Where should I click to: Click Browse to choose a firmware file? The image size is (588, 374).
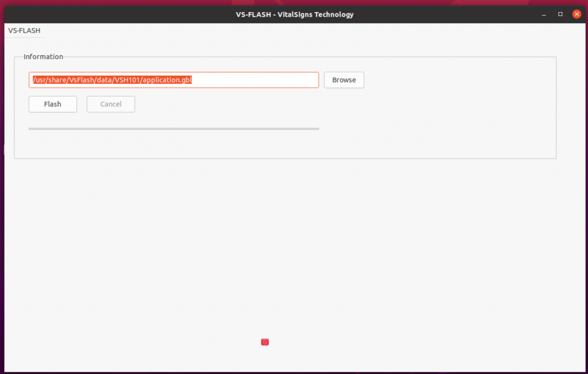click(344, 80)
